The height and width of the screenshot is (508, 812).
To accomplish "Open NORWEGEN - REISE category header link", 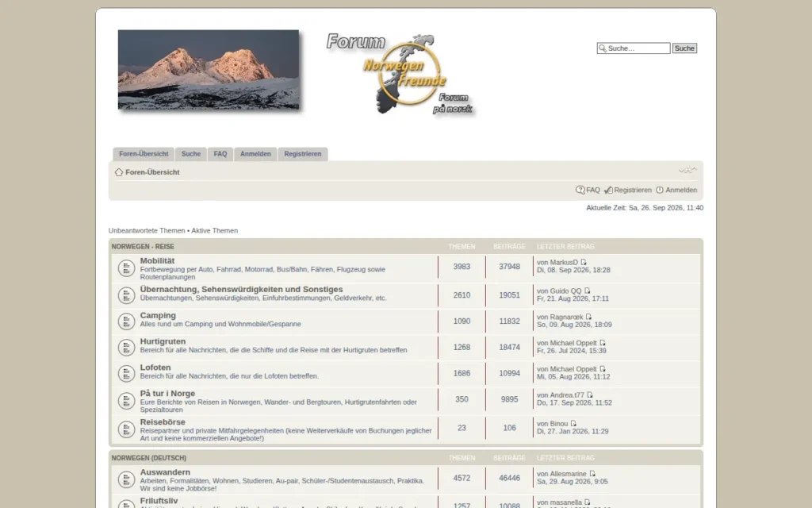I will pyautogui.click(x=143, y=247).
